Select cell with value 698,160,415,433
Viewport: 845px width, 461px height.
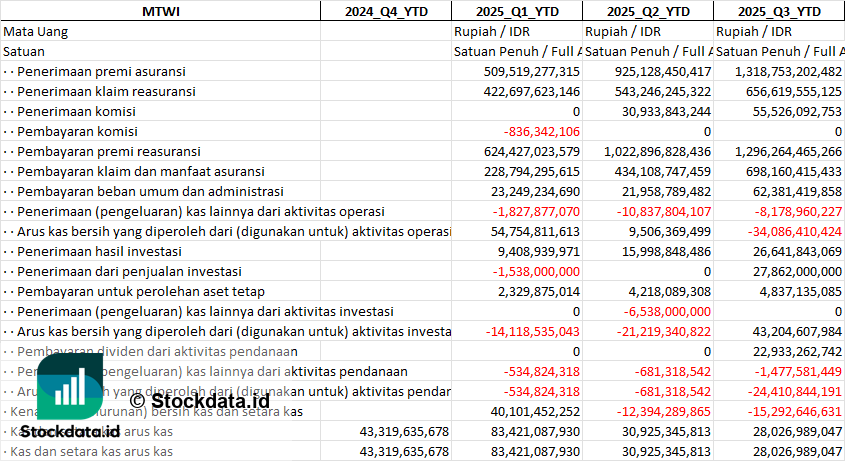pos(779,171)
